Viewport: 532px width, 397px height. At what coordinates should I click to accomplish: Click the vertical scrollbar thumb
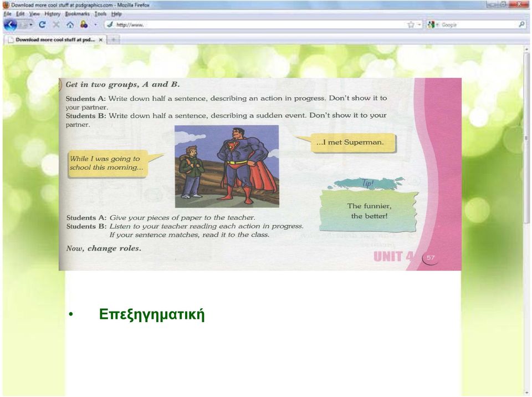(x=526, y=138)
